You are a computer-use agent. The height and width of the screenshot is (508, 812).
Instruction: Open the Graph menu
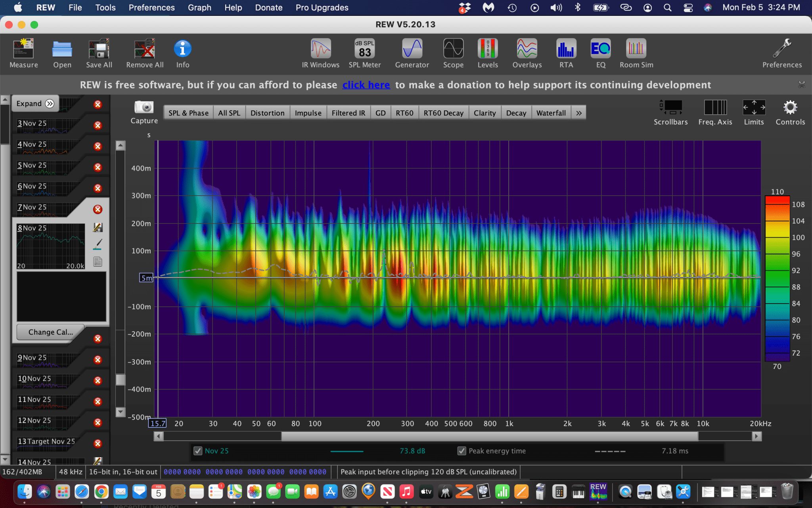click(199, 8)
